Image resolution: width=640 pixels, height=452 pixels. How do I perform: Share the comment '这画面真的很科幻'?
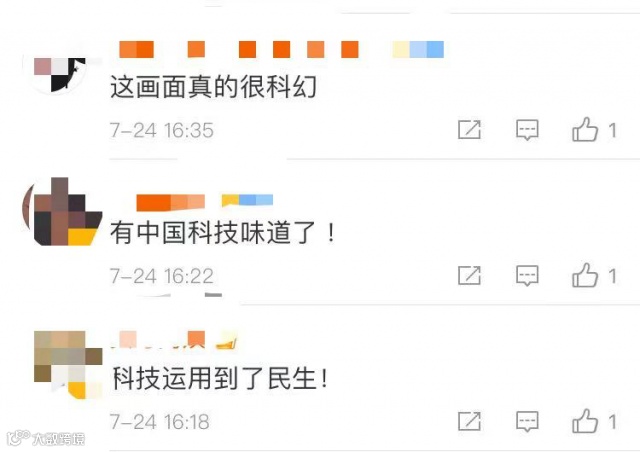(469, 130)
